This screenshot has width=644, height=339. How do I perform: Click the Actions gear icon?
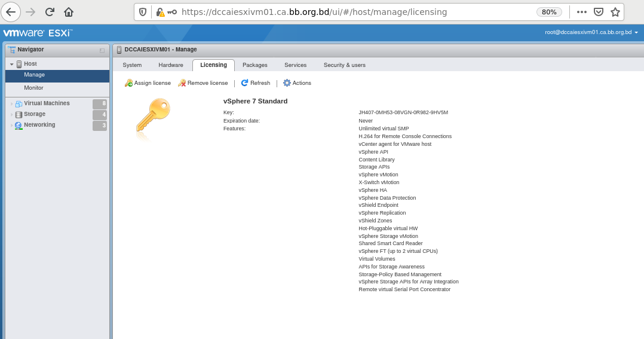[x=287, y=83]
